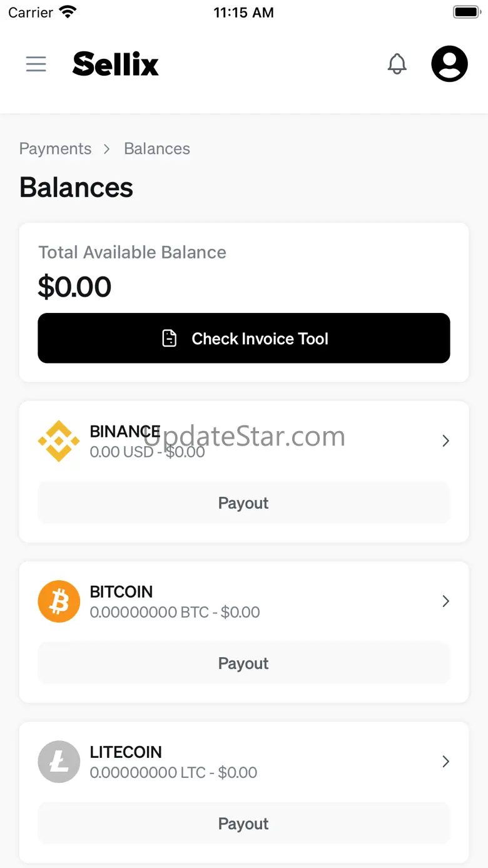This screenshot has width=488, height=868.
Task: Select the Balances breadcrumb
Action: (x=157, y=149)
